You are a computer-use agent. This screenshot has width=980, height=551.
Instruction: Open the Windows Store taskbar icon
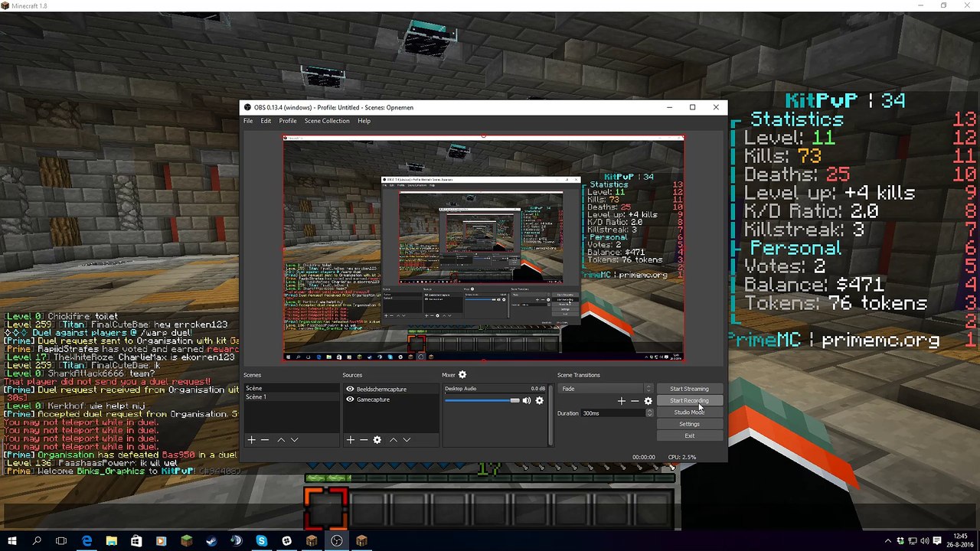point(136,541)
